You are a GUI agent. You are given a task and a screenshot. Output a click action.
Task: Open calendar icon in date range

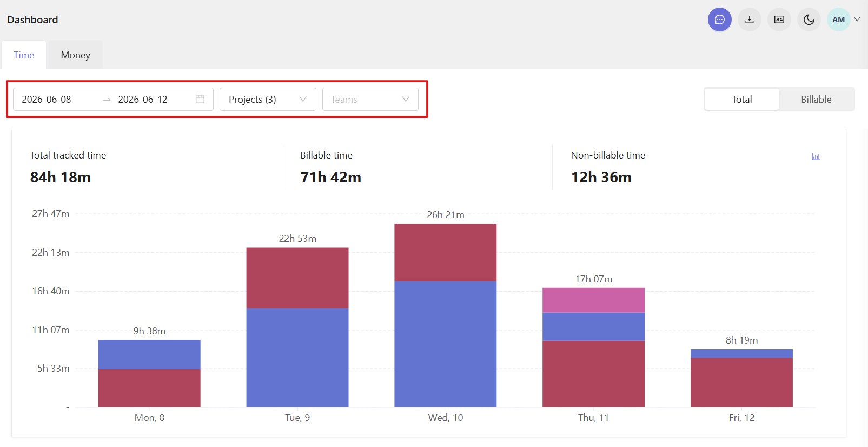click(200, 99)
